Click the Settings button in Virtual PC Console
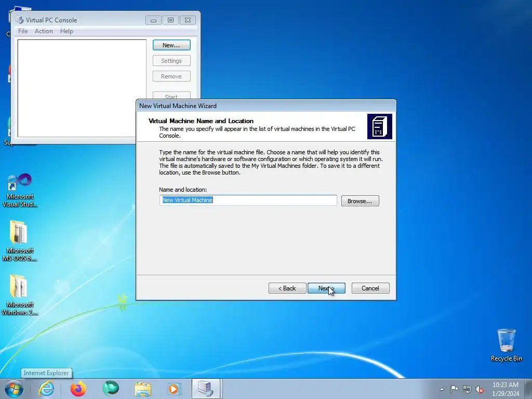The height and width of the screenshot is (399, 532). point(171,61)
